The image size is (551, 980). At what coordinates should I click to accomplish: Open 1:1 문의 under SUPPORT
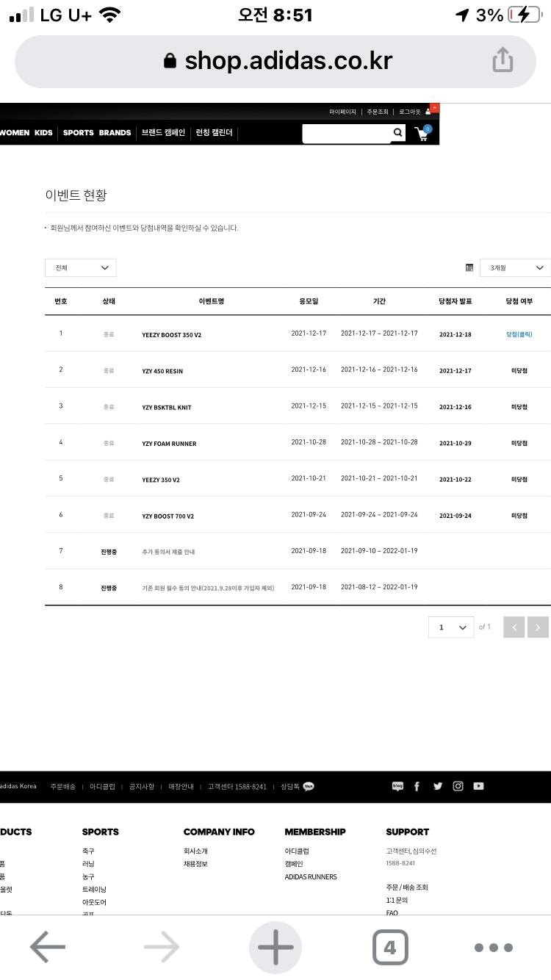pos(397,900)
